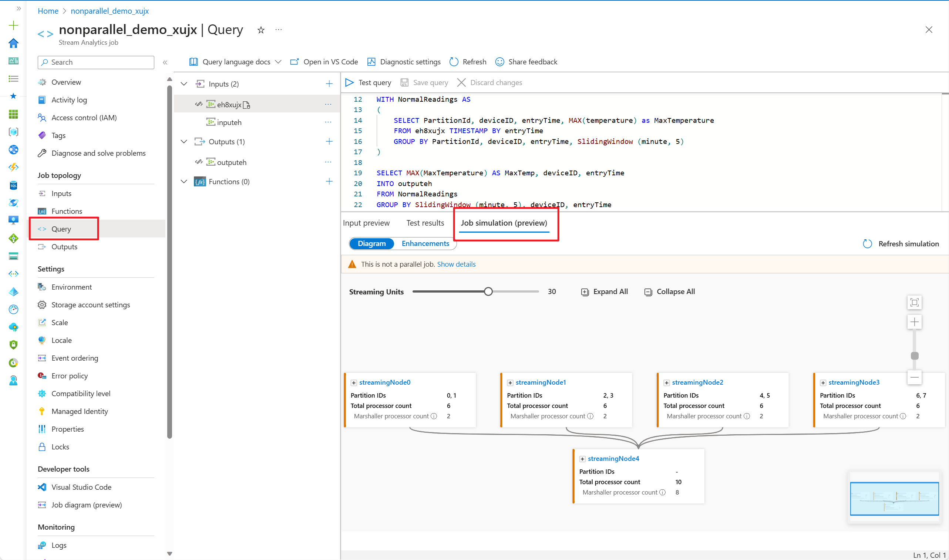This screenshot has height=560, width=949.
Task: Click the Test query play icon
Action: tap(349, 82)
